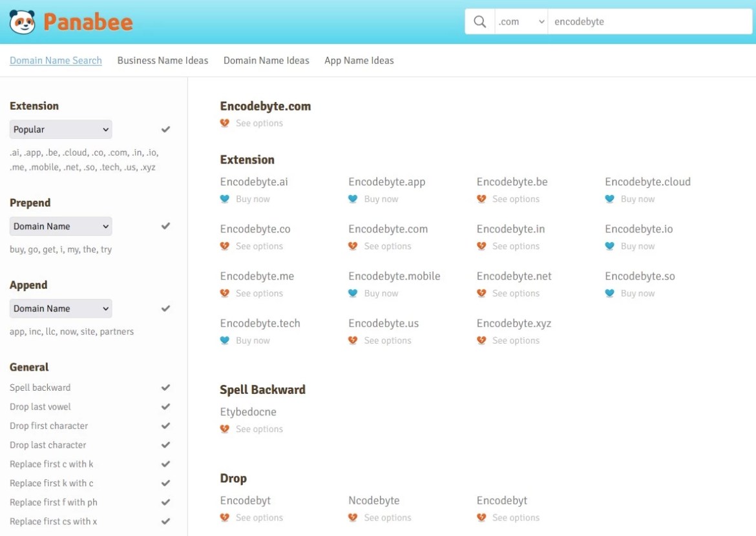Click See options under Etybedocne
This screenshot has height=536, width=756.
pyautogui.click(x=259, y=429)
